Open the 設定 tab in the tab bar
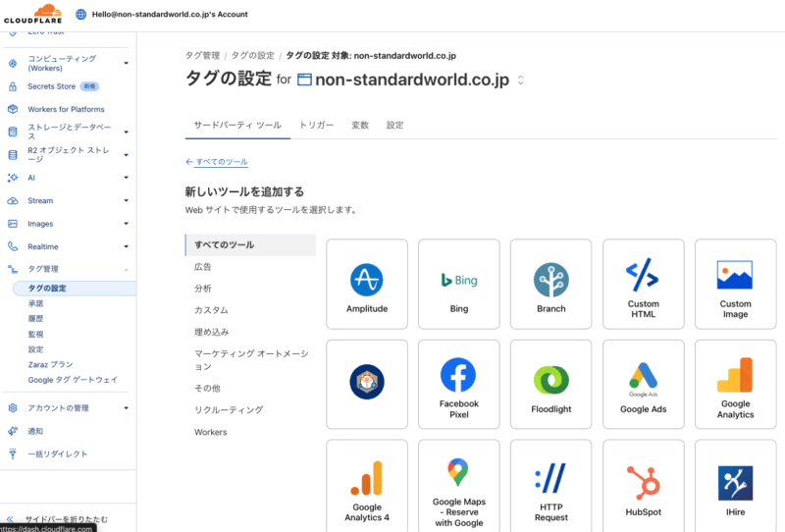 click(395, 125)
